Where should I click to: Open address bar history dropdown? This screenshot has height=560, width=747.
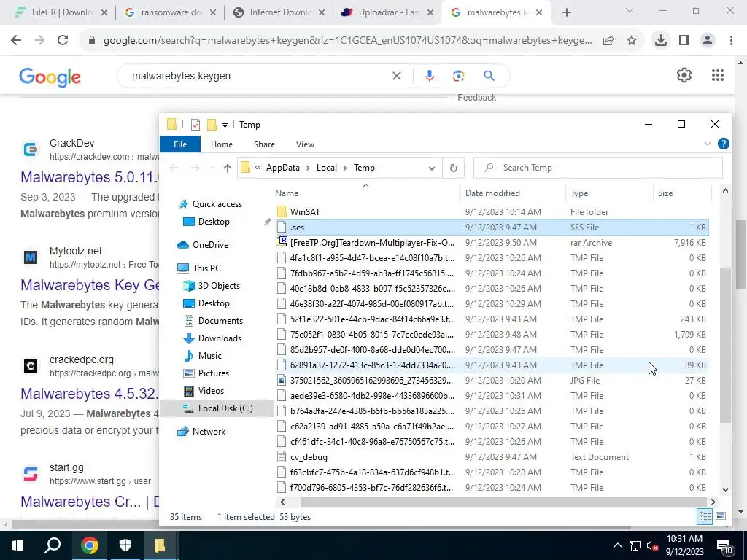(432, 168)
